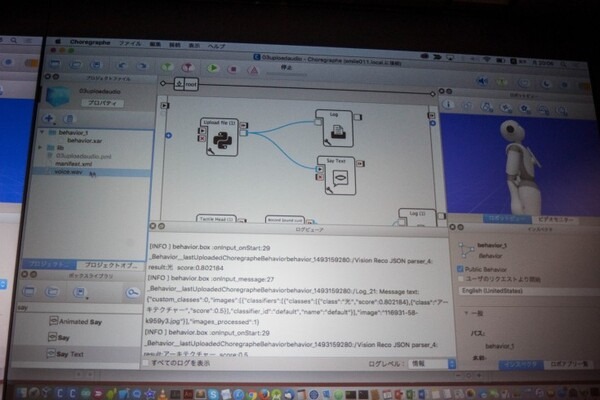Click the blue plus add-file icon
Screen dimensions: 600x400
51,119
